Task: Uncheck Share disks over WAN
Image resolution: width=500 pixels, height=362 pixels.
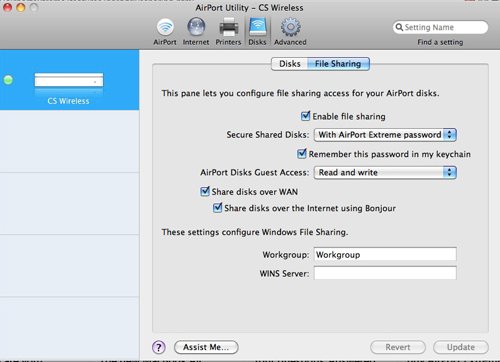Action: [x=205, y=191]
